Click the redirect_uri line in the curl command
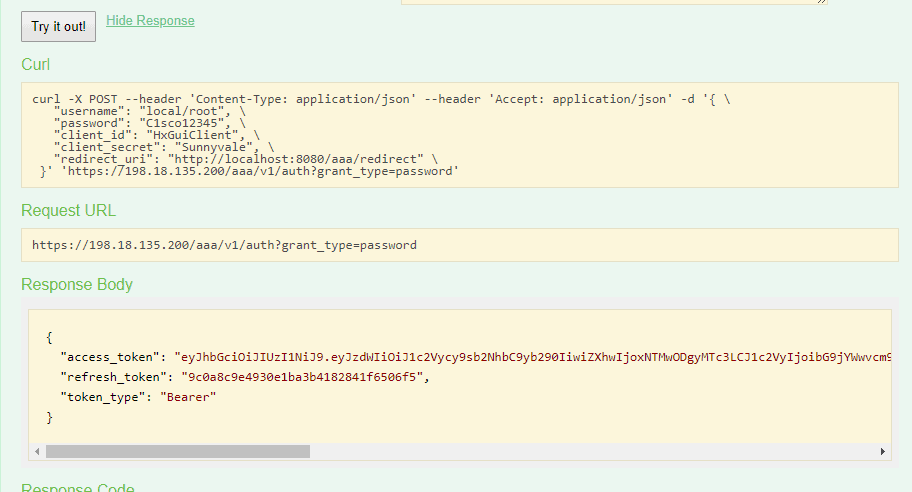The image size is (912, 492). tap(245, 159)
